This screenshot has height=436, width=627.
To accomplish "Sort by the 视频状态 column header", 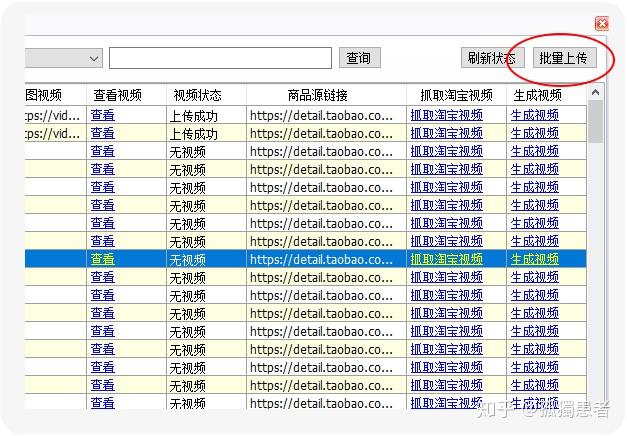I will pyautogui.click(x=206, y=95).
